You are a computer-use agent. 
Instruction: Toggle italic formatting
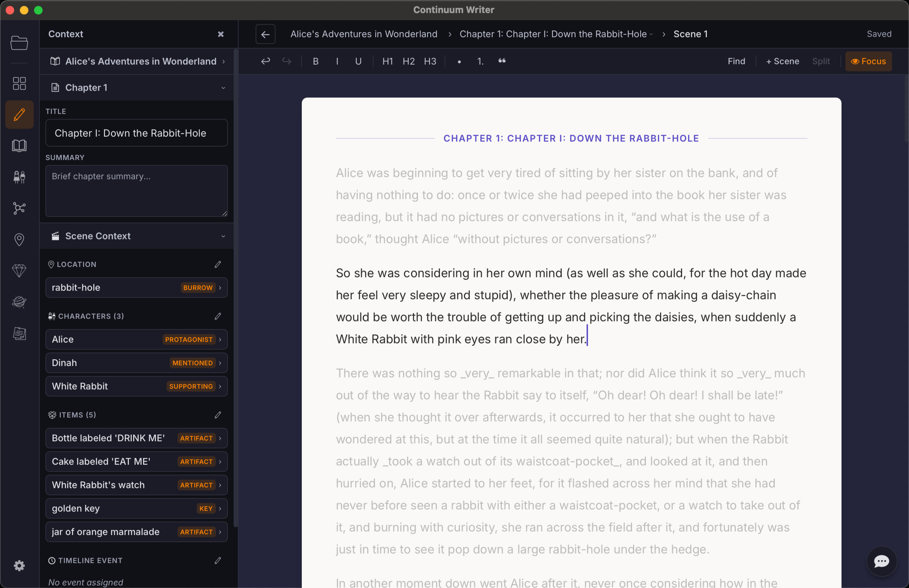[x=337, y=61]
